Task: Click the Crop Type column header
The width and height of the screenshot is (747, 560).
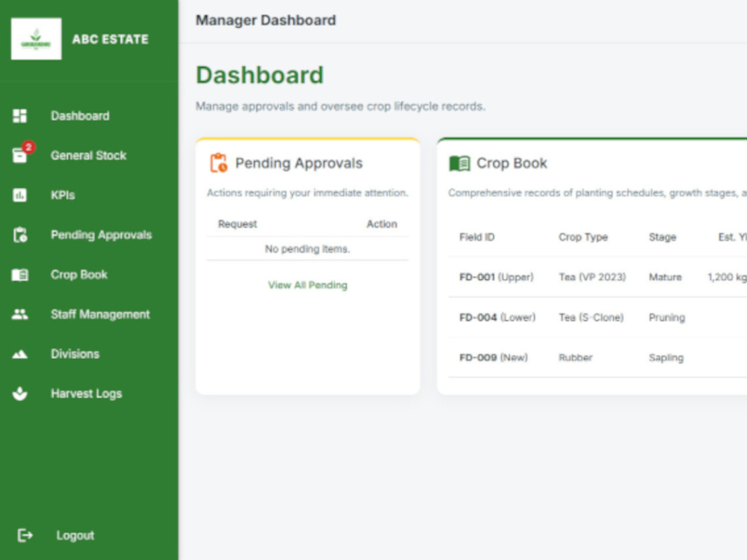Action: [x=583, y=237]
